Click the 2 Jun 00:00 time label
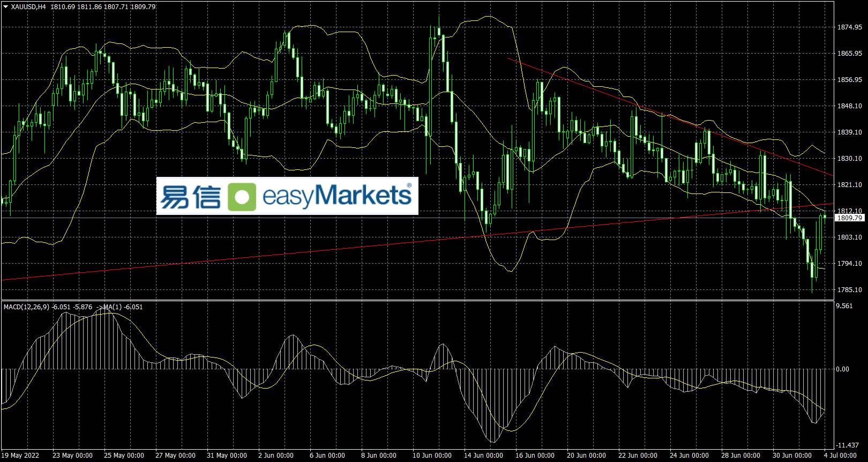This screenshot has height=462, width=868. [276, 456]
